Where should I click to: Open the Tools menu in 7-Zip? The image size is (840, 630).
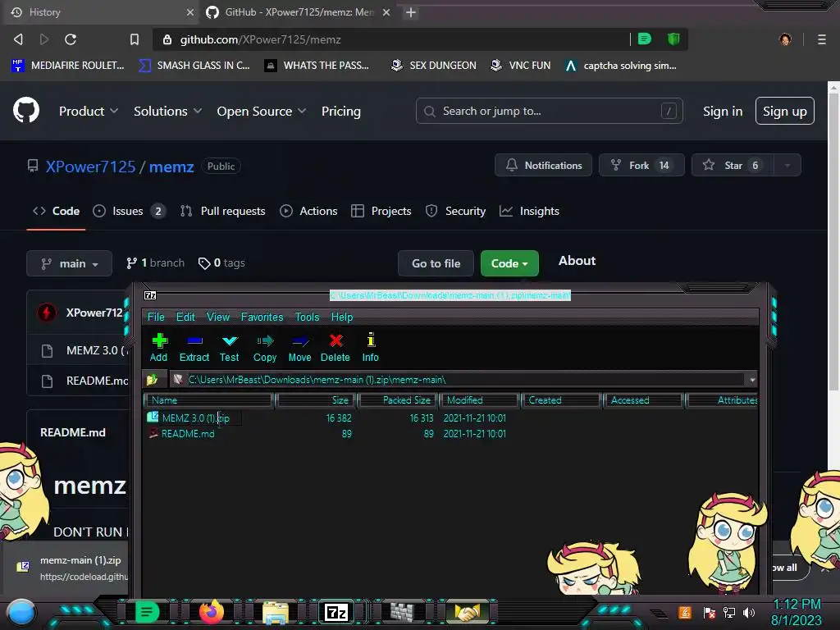[x=307, y=317]
